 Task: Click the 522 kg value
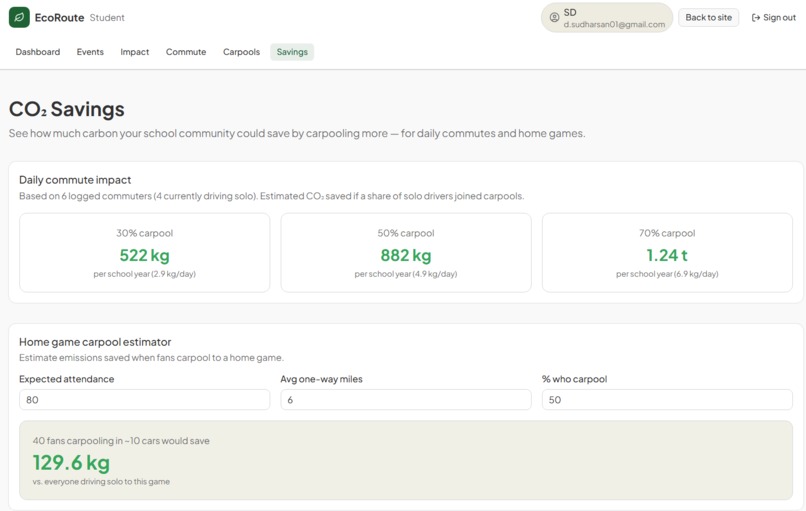point(144,255)
